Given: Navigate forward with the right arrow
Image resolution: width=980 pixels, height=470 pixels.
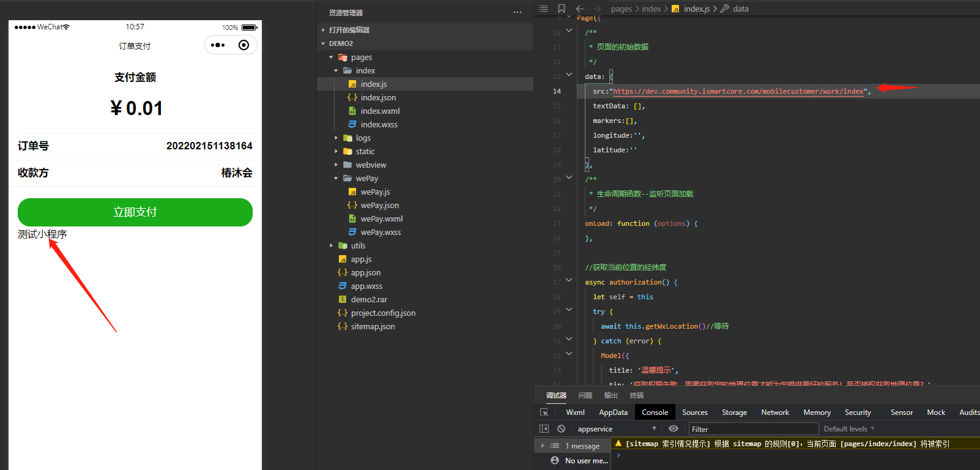Looking at the screenshot, I should 597,9.
